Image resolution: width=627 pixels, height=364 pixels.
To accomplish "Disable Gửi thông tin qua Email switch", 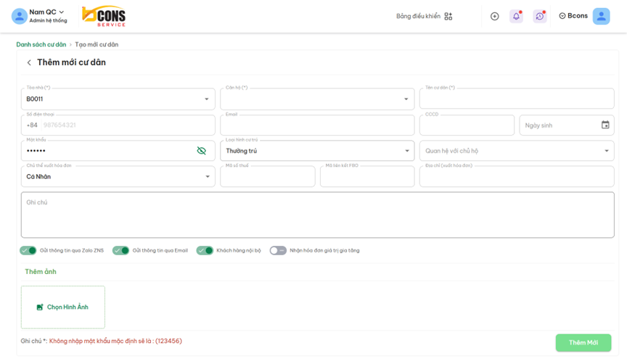I will click(120, 250).
